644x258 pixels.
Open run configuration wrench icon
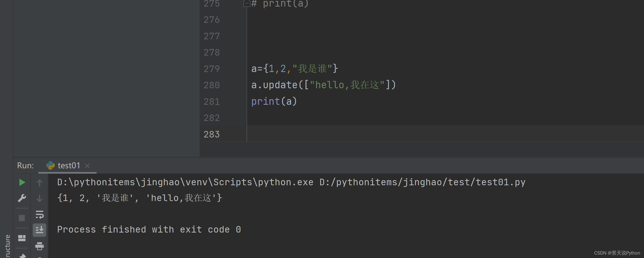click(22, 198)
